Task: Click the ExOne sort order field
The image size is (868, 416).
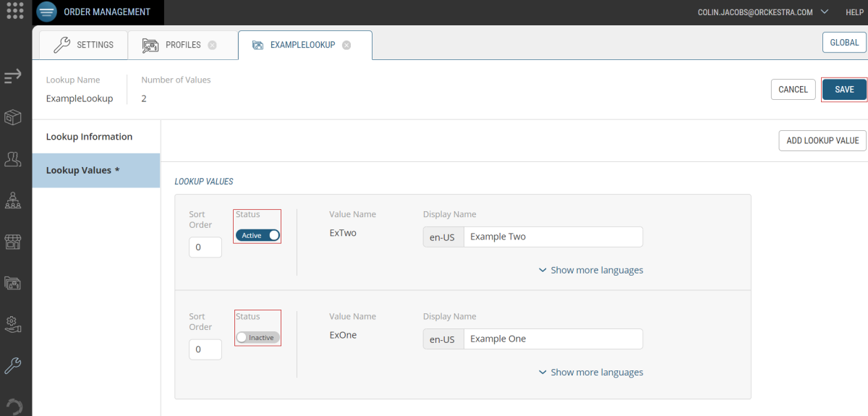Action: coord(205,349)
